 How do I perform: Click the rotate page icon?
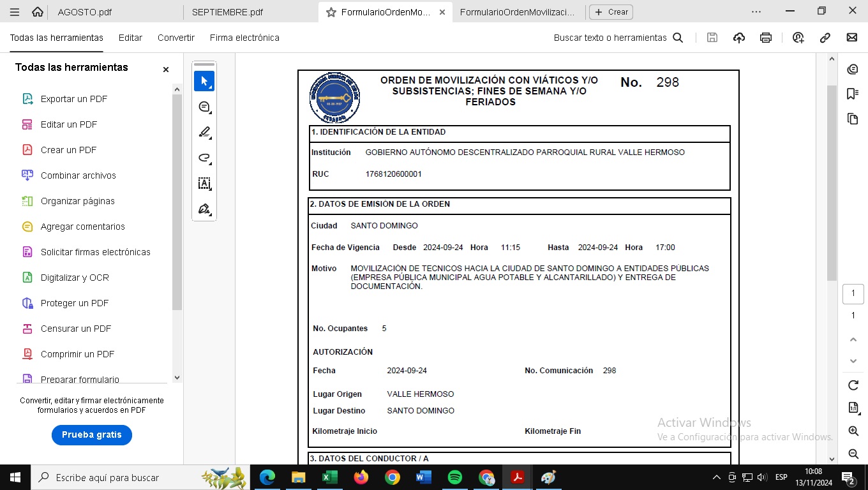[853, 385]
